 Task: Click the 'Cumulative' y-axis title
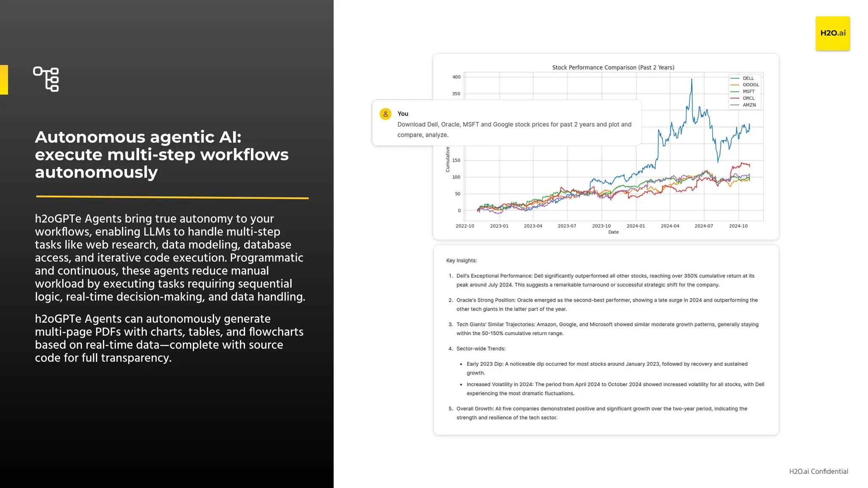click(x=448, y=159)
